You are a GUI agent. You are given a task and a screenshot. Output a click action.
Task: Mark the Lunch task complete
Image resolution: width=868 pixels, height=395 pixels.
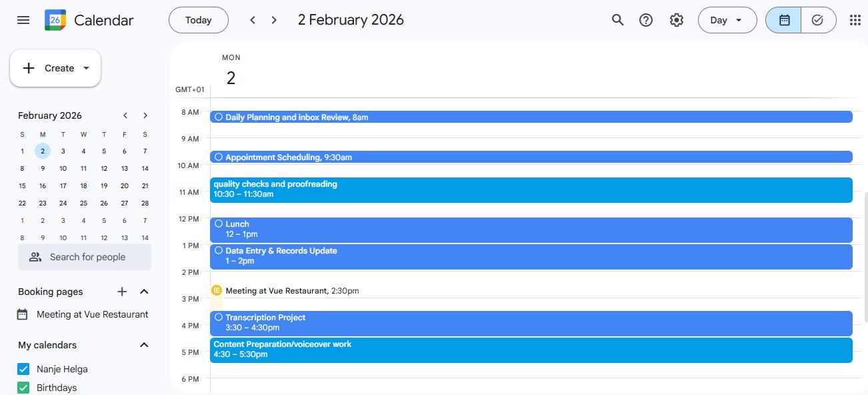(x=219, y=224)
